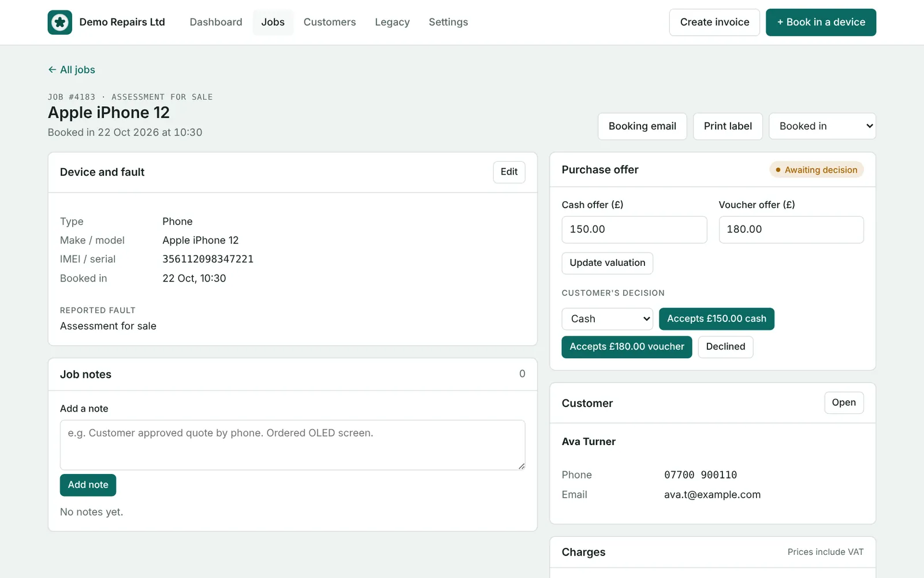The width and height of the screenshot is (924, 578).
Task: Focus the Voucher offer input field
Action: (791, 229)
